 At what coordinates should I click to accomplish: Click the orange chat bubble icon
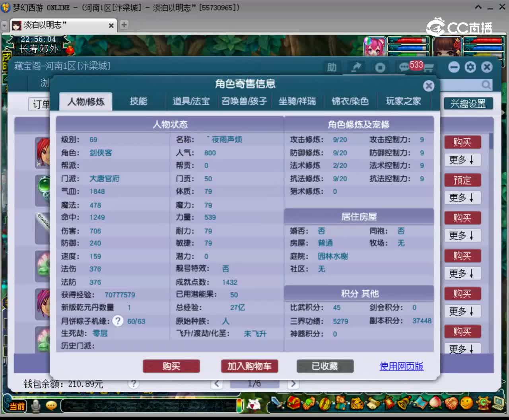click(51, 405)
